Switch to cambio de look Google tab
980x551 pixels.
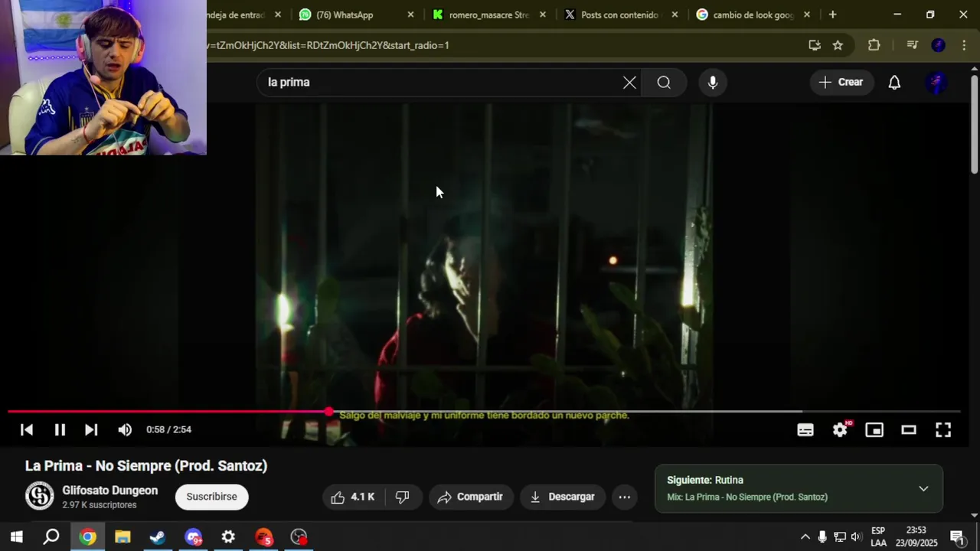753,15
